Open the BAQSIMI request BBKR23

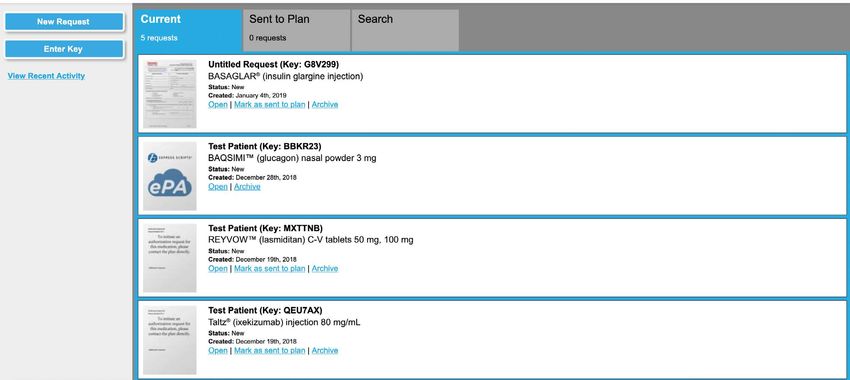pos(218,186)
